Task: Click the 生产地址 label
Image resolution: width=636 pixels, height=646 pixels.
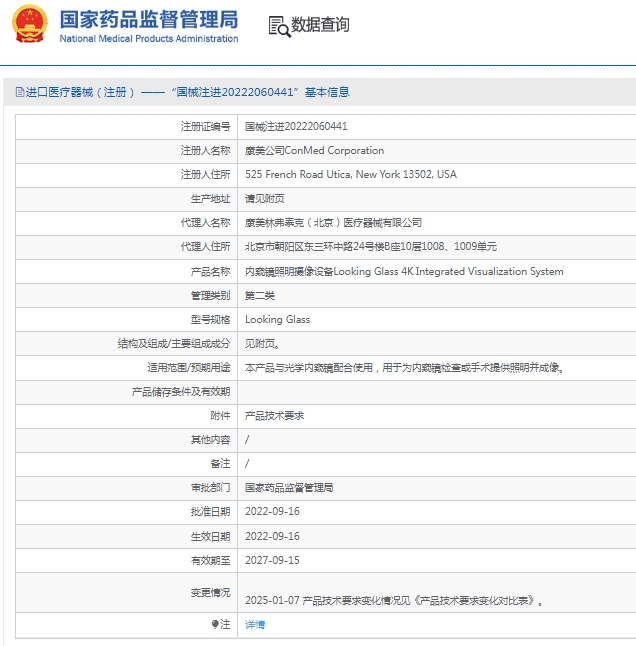Action: coord(210,199)
